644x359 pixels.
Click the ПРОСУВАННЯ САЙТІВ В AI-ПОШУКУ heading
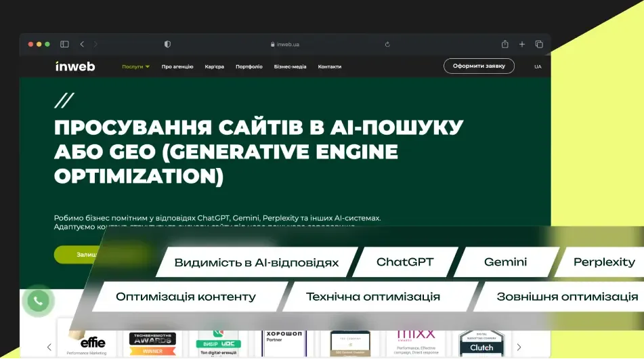(259, 127)
